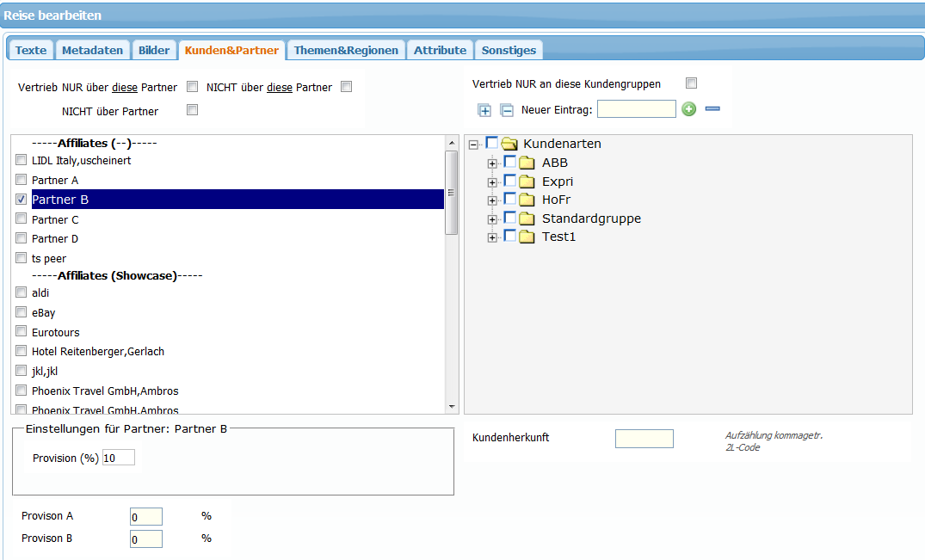Collapse the Kundenarten root node
The width and height of the screenshot is (925, 560).
(473, 145)
